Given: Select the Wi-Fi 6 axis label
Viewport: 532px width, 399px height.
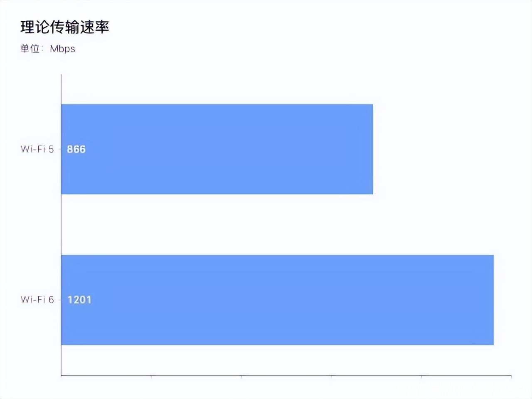Looking at the screenshot, I should click(37, 300).
